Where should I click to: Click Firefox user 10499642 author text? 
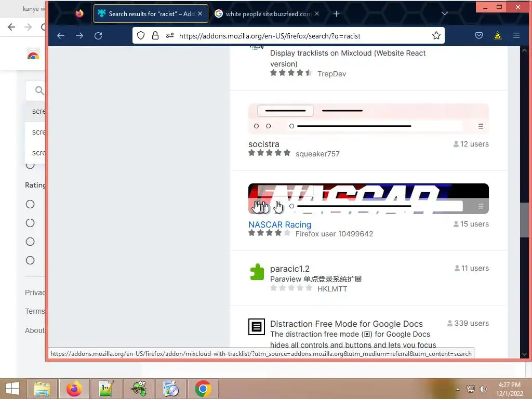(x=334, y=234)
